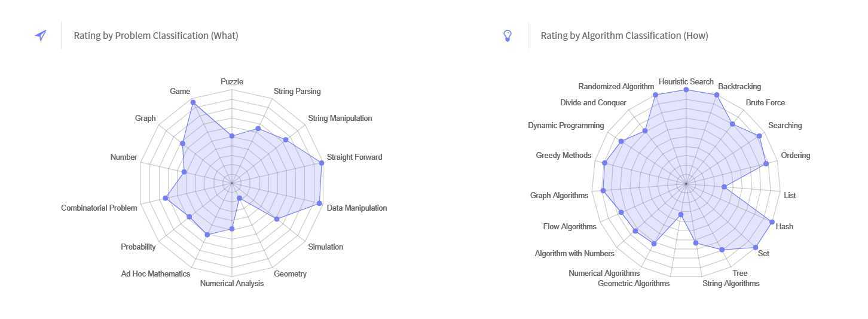868x319 pixels.
Task: Click the Rating by Problem Classification heading
Action: [156, 35]
